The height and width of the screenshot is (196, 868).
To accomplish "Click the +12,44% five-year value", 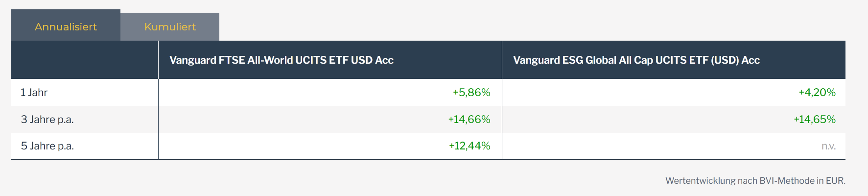I will tap(469, 146).
